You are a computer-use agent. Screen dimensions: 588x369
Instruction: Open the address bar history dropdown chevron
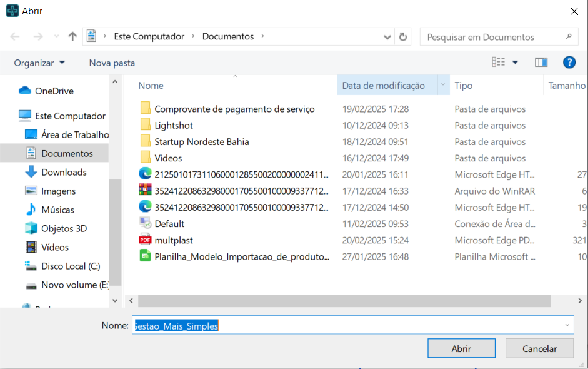387,37
